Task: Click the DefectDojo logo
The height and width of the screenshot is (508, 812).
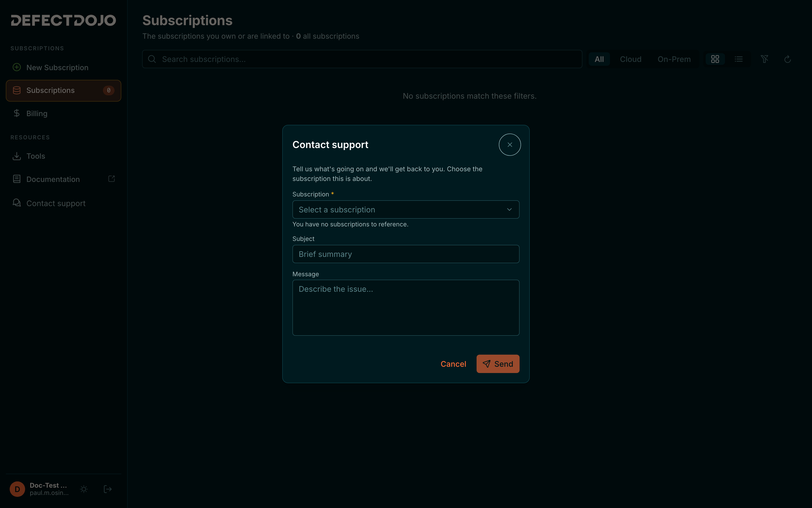Action: coord(63,20)
